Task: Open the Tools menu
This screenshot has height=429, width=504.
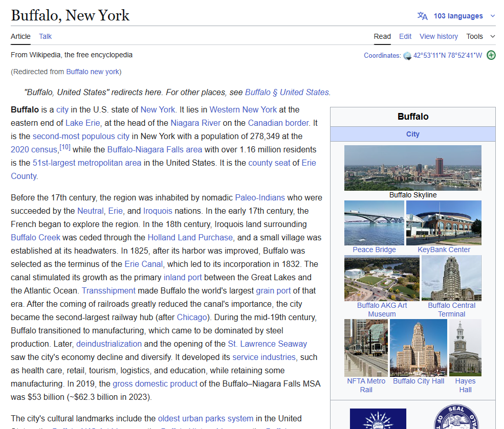Action: tap(474, 36)
